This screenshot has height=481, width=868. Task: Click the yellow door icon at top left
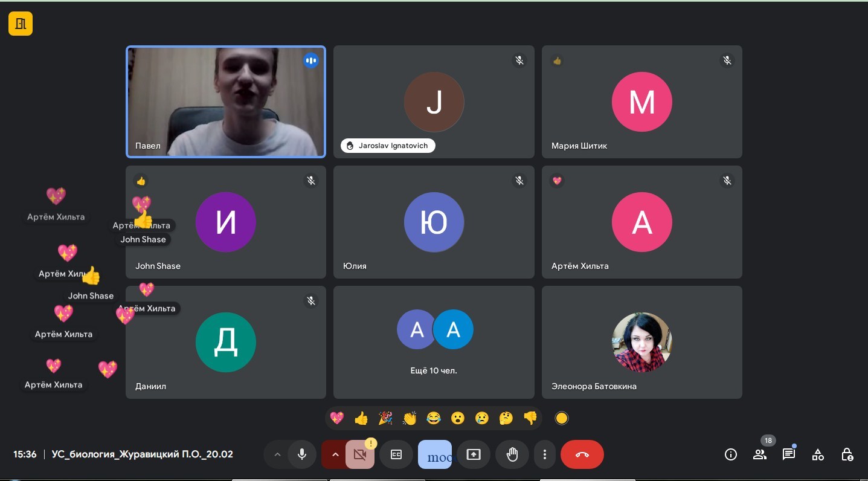[21, 24]
